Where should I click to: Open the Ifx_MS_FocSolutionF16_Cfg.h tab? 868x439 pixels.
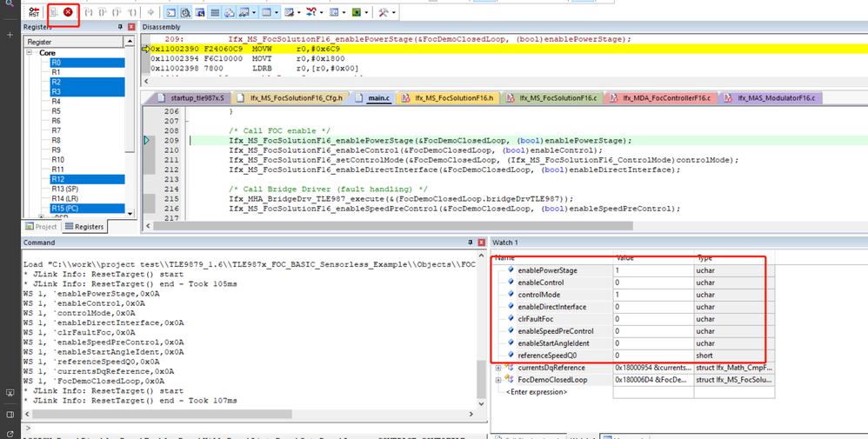(290, 98)
